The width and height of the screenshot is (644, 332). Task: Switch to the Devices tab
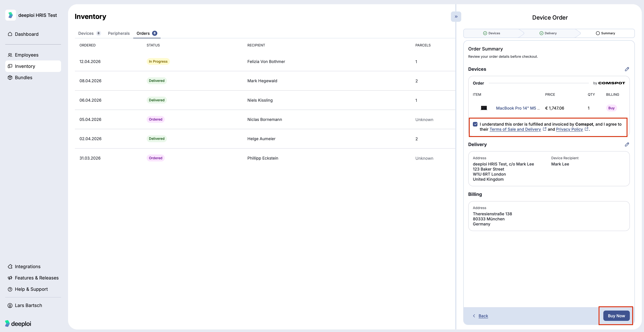[89, 33]
